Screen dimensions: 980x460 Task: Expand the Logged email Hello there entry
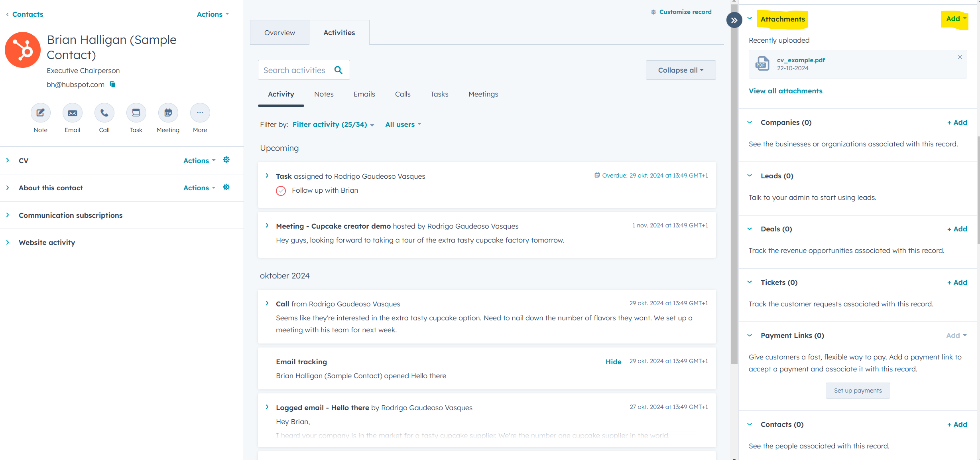tap(267, 407)
